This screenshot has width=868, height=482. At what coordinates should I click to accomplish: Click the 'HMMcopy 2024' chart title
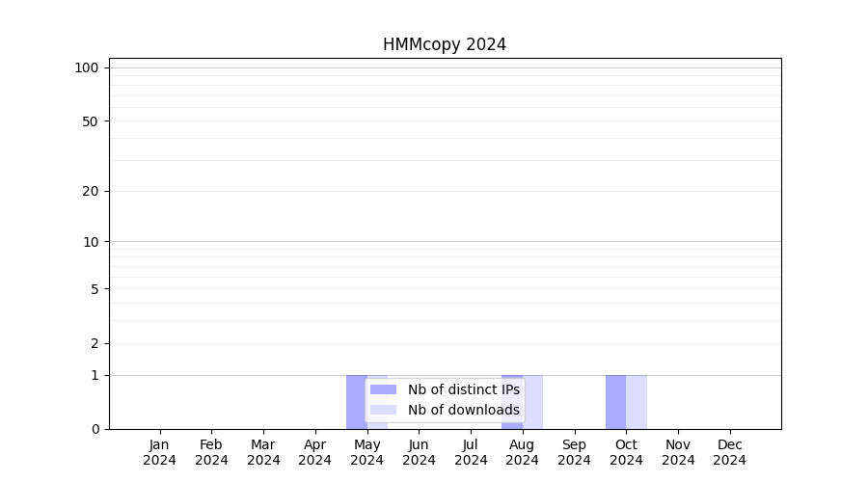pyautogui.click(x=444, y=44)
